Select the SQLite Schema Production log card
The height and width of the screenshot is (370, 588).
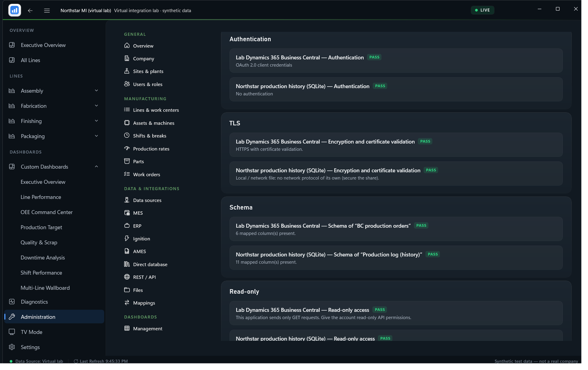396,258
